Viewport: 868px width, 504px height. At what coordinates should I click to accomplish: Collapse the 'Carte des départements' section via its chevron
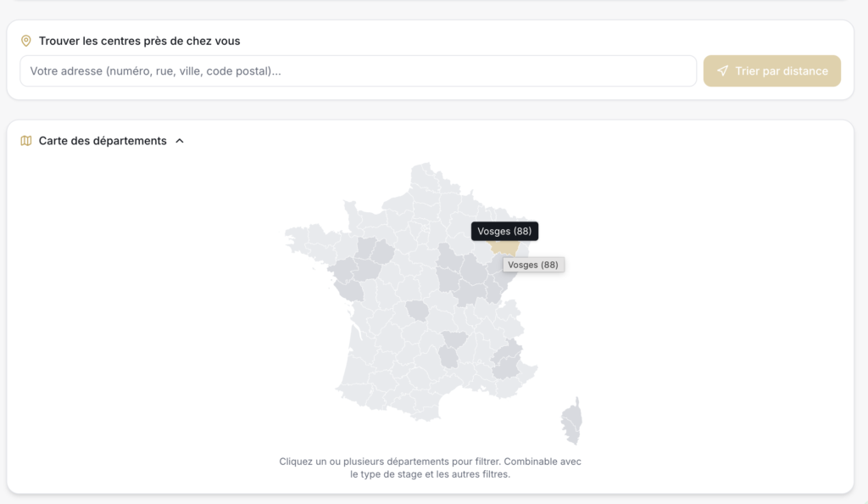[180, 141]
